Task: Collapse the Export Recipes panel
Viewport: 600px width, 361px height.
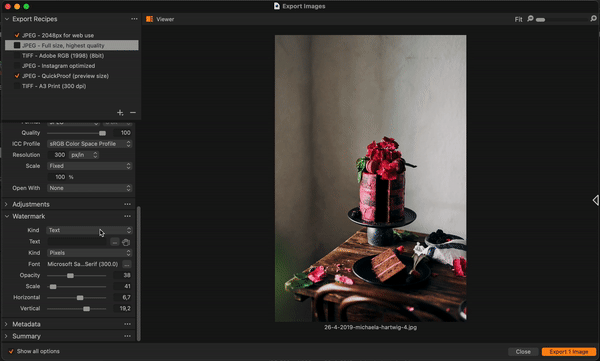Action: [x=7, y=19]
